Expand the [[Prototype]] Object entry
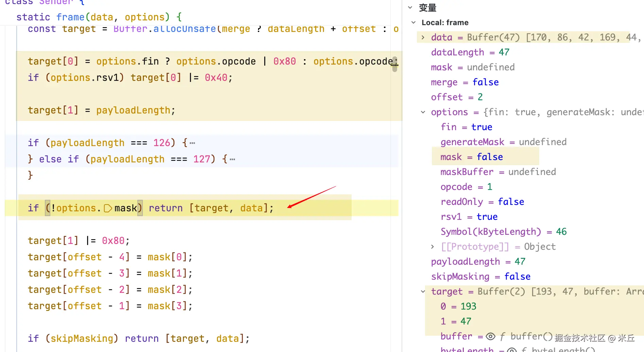Viewport: 644px width, 352px height. [x=433, y=247]
